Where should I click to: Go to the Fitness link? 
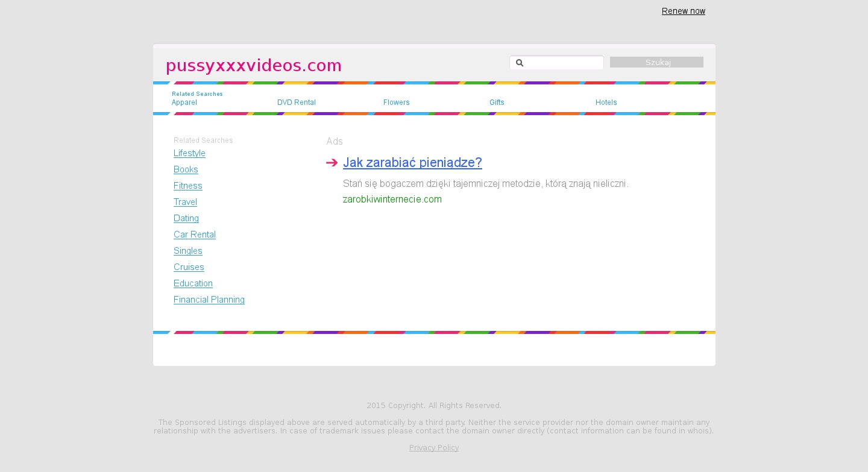point(187,186)
